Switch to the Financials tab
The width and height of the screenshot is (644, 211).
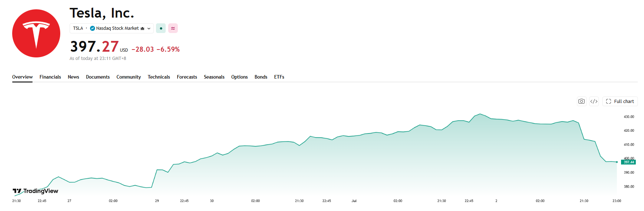[x=50, y=77]
